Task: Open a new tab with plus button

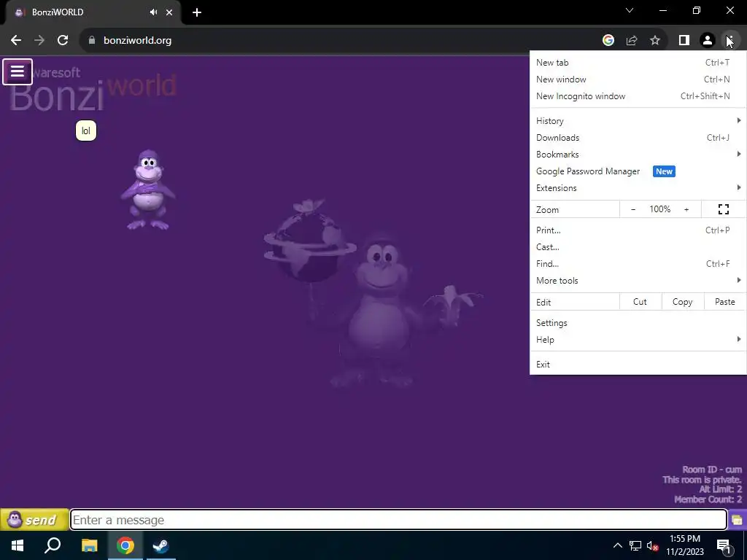Action: [197, 12]
